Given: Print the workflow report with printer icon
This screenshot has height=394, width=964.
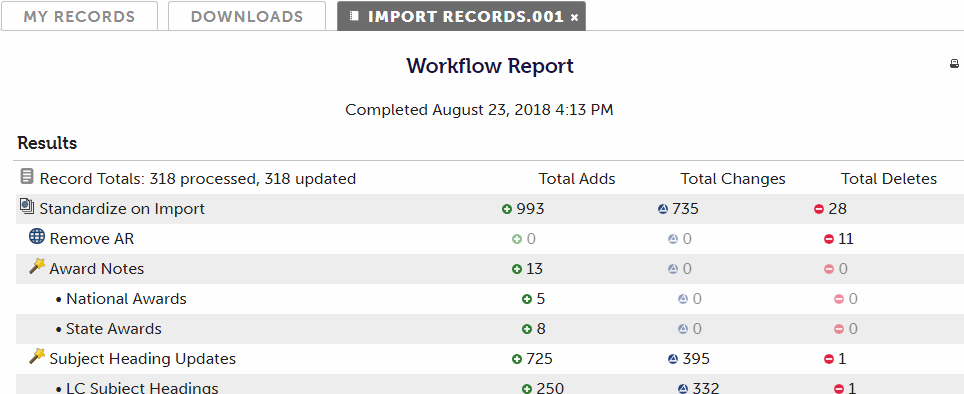Looking at the screenshot, I should (954, 63).
